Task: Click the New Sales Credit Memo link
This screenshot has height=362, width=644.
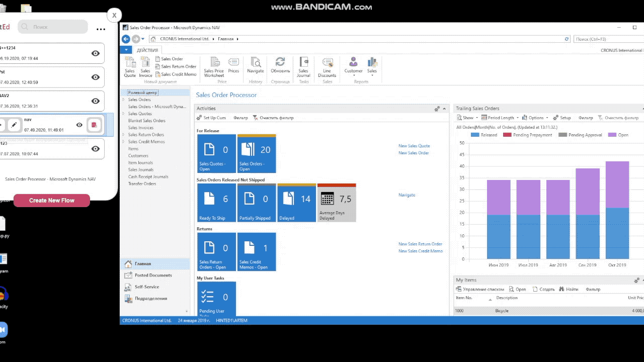Action: click(x=421, y=251)
